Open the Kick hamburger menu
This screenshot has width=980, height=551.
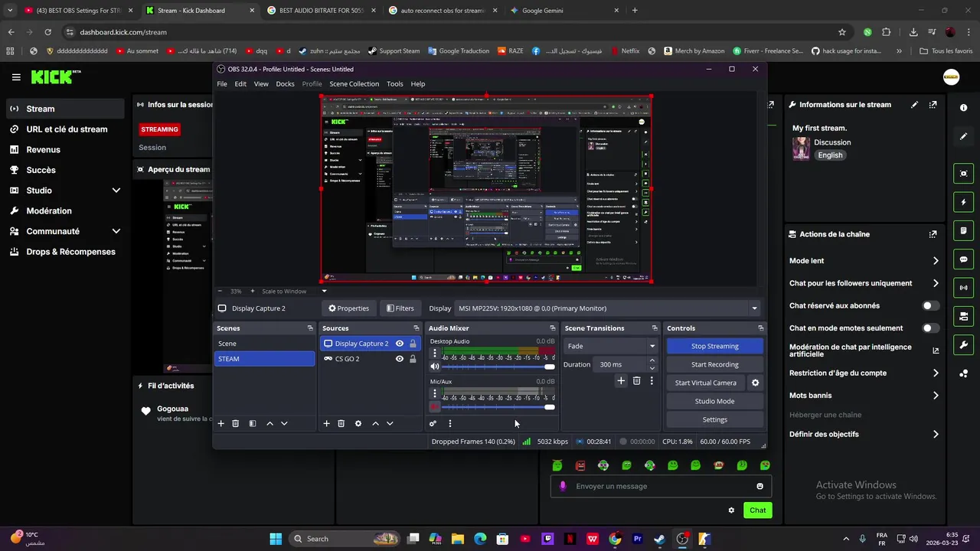pyautogui.click(x=16, y=77)
